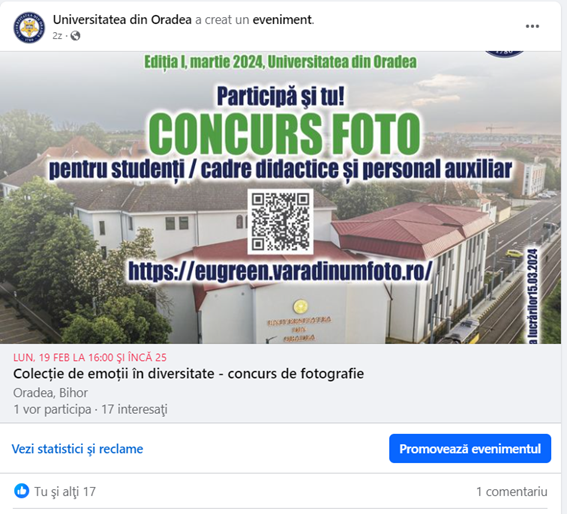Click the Oradea, Bihor location text
This screenshot has width=567, height=514.
click(x=50, y=392)
